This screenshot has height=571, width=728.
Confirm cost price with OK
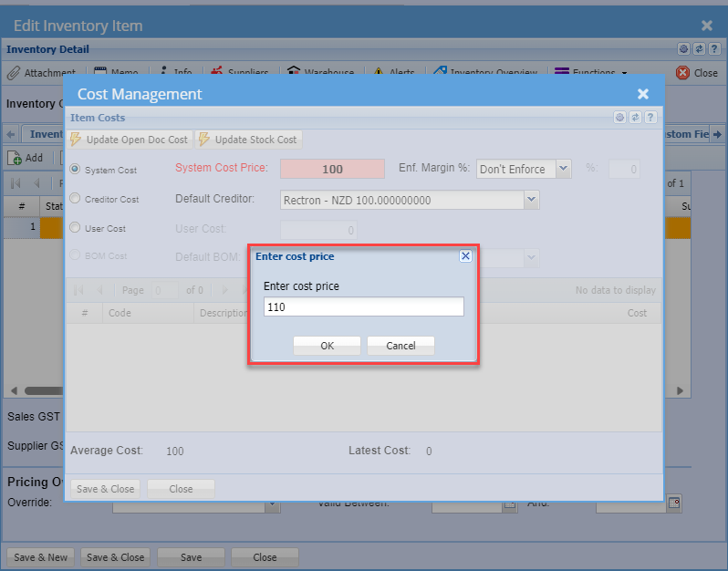[x=327, y=346]
